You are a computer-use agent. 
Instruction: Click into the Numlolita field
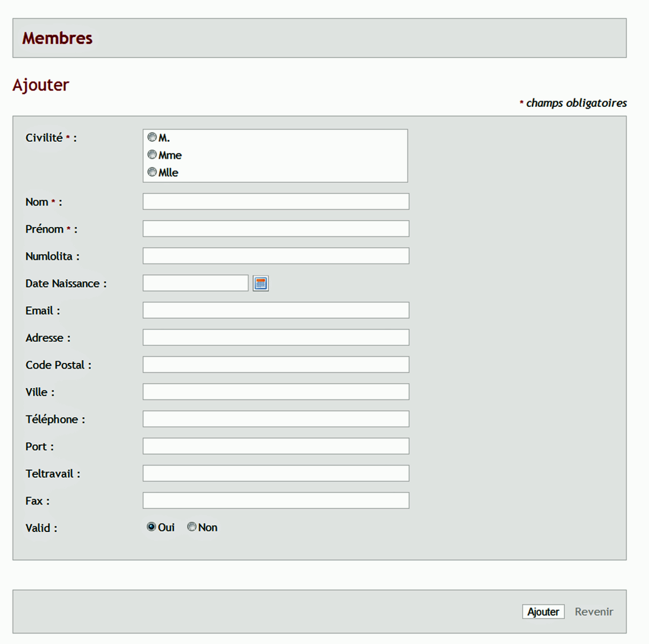click(x=276, y=256)
